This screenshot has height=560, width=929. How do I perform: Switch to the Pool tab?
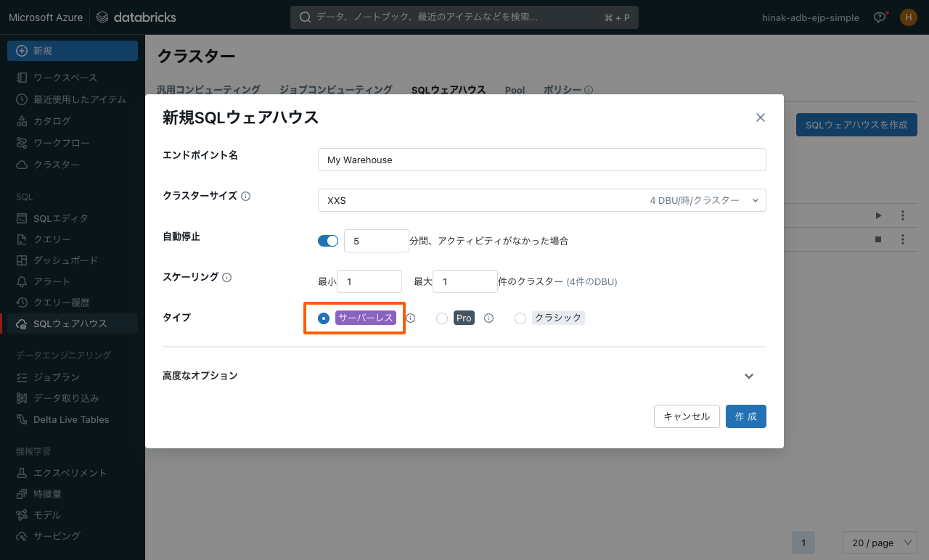coord(515,90)
